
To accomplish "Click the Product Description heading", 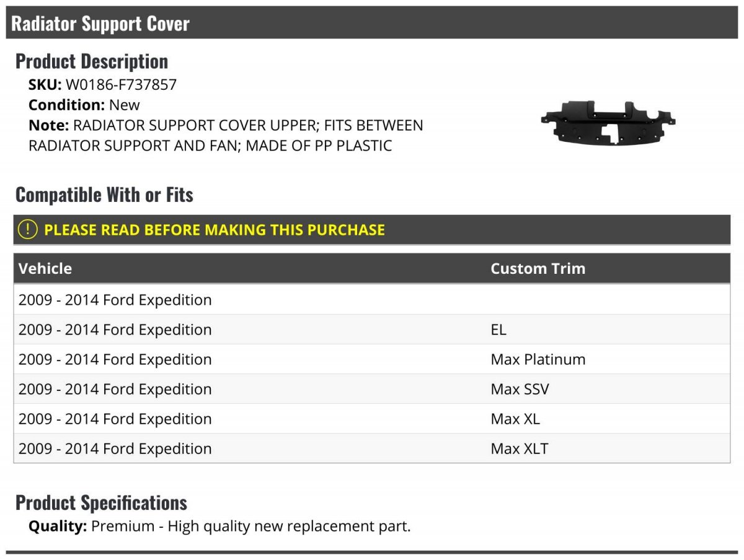I will click(92, 61).
